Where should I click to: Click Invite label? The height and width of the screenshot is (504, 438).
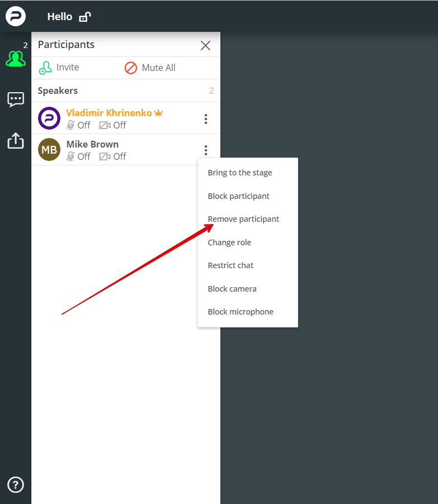(x=68, y=67)
